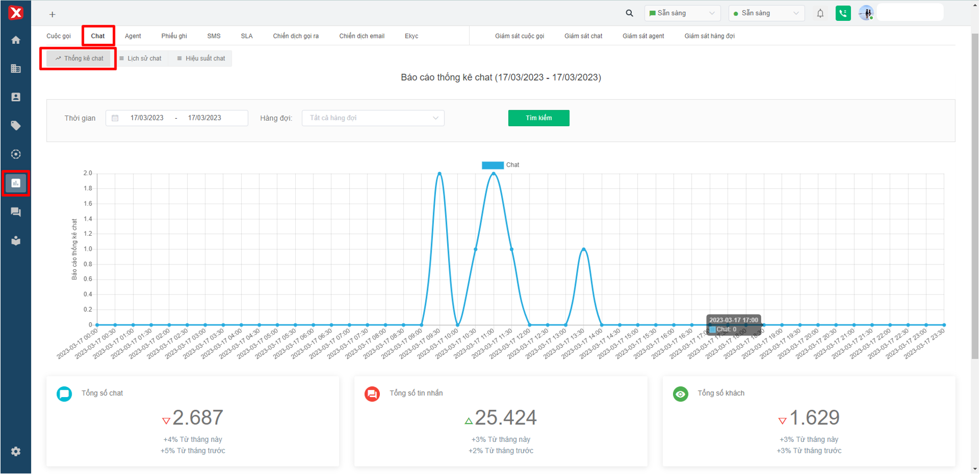Click the search magnifier icon

coord(630,13)
